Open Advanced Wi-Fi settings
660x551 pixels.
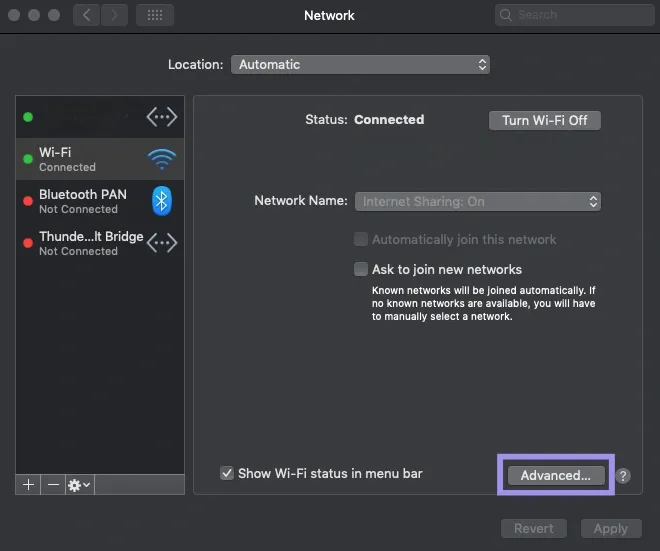pyautogui.click(x=556, y=476)
